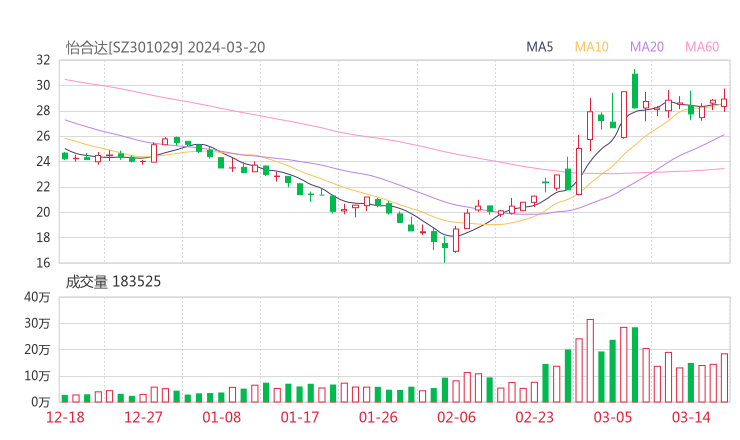740x440 pixels.
Task: Click the 12-27 date label
Action: (x=143, y=417)
